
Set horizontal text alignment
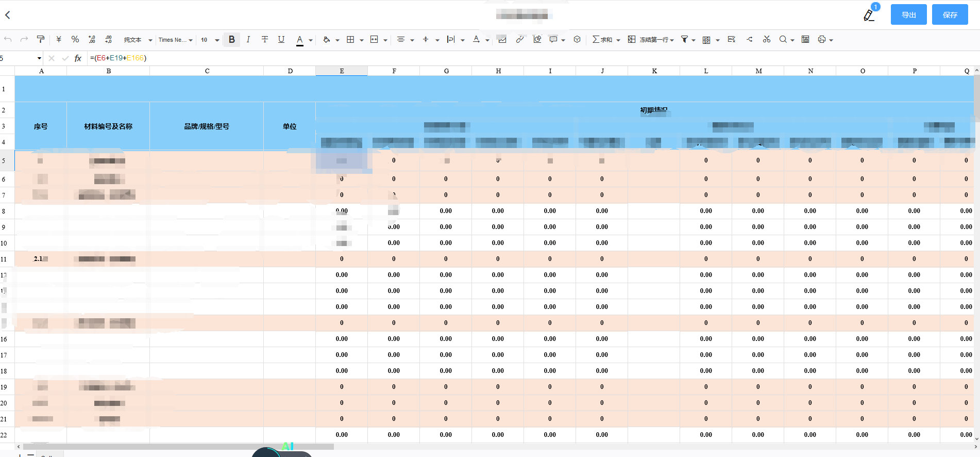click(x=401, y=40)
